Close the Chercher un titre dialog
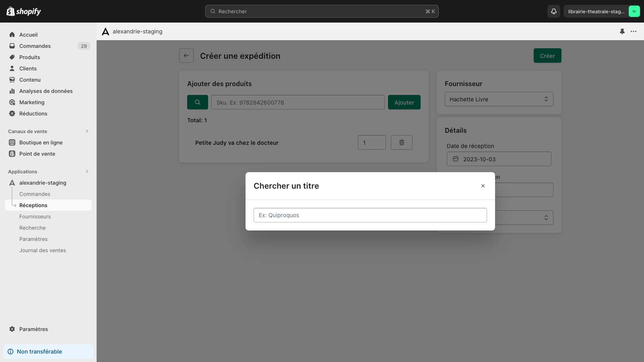The width and height of the screenshot is (644, 362). (x=483, y=186)
